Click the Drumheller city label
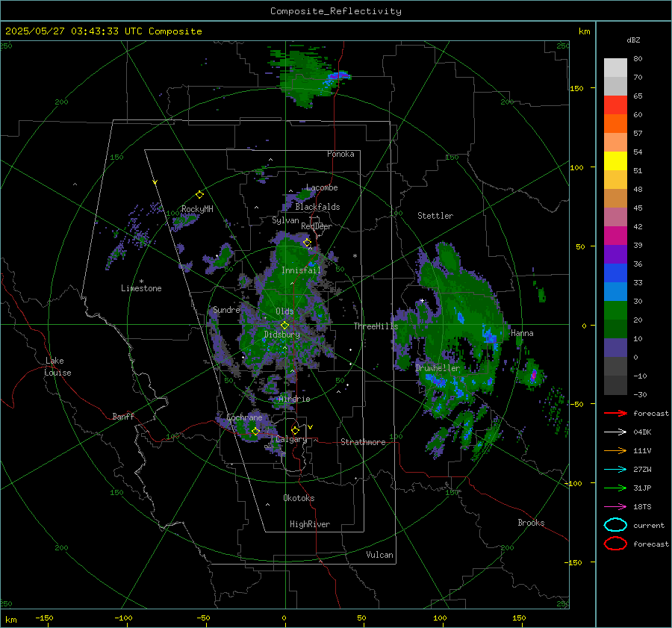 point(438,368)
